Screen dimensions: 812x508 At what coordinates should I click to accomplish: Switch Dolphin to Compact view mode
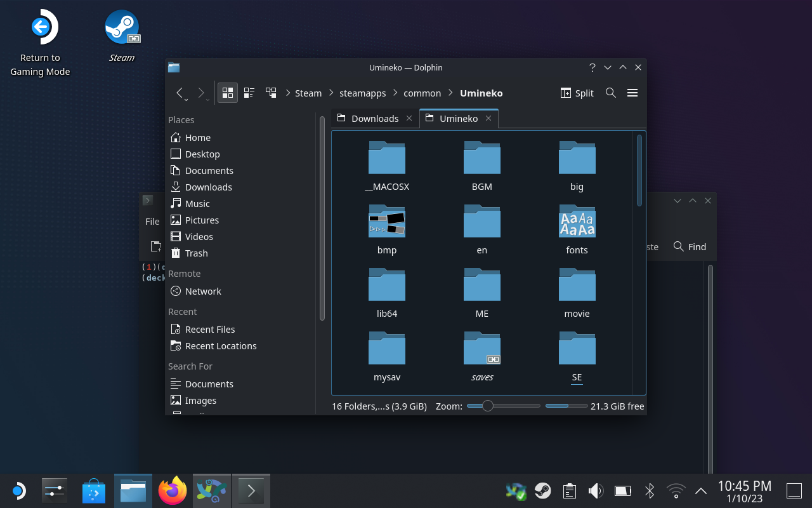click(x=249, y=93)
